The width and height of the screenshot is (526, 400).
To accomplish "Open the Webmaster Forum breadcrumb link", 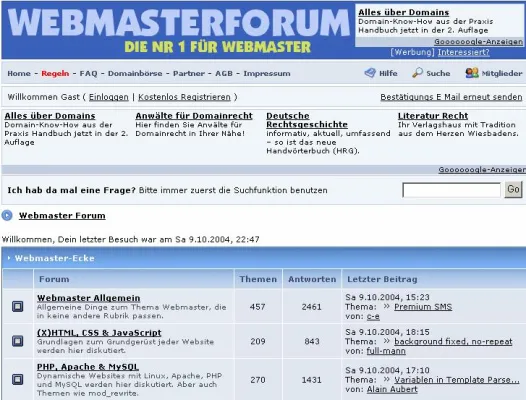I will pos(62,215).
